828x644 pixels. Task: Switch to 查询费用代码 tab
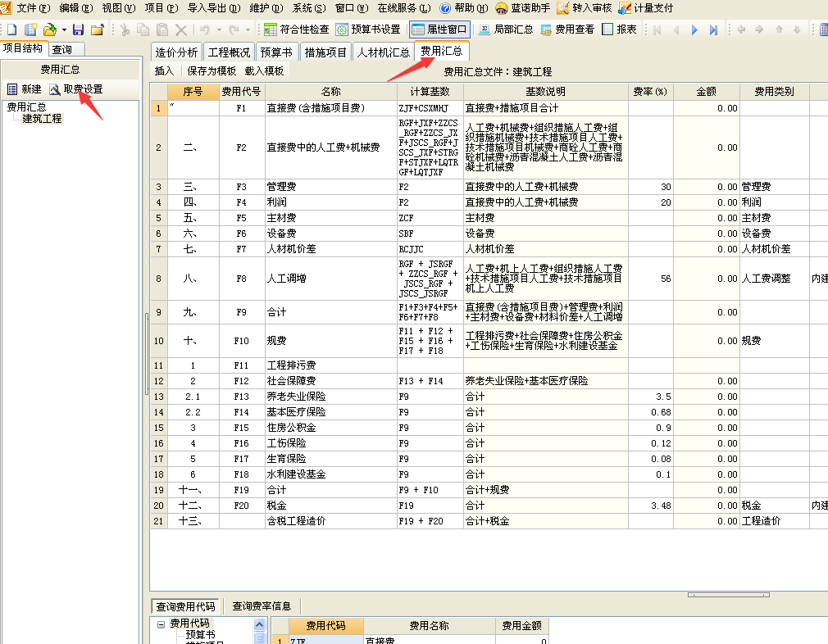coord(185,606)
